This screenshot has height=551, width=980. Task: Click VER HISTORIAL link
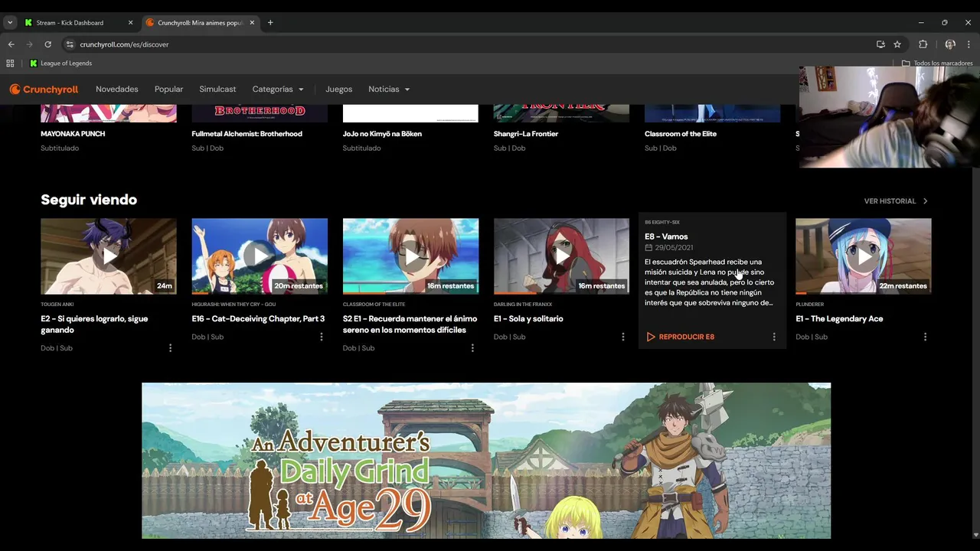click(890, 201)
